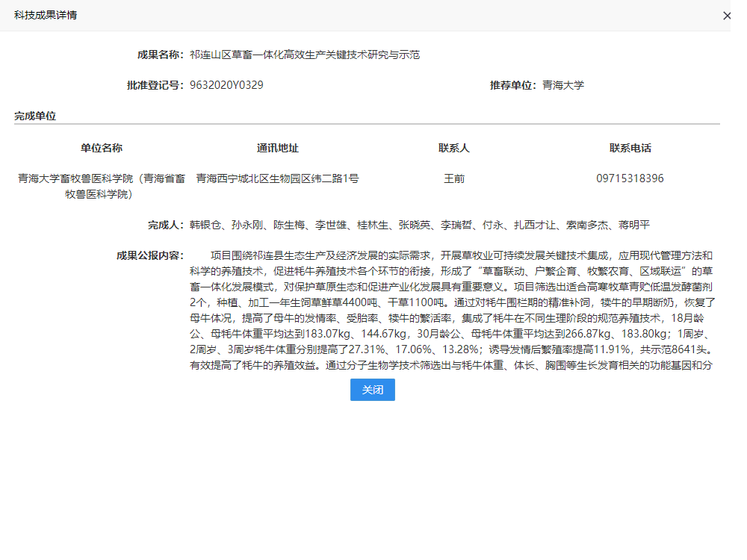
Task: Select the unit name 青海大学畜牧兽医科学院 cell
Action: tap(102, 186)
